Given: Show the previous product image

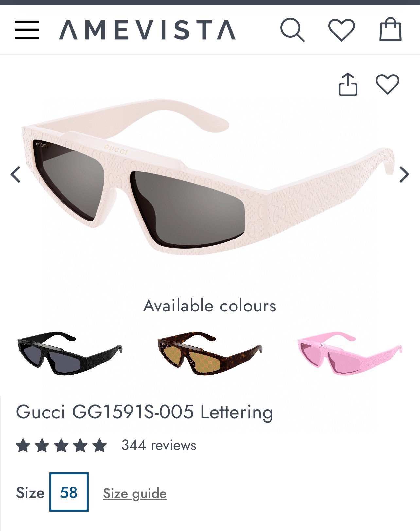Looking at the screenshot, I should 16,174.
